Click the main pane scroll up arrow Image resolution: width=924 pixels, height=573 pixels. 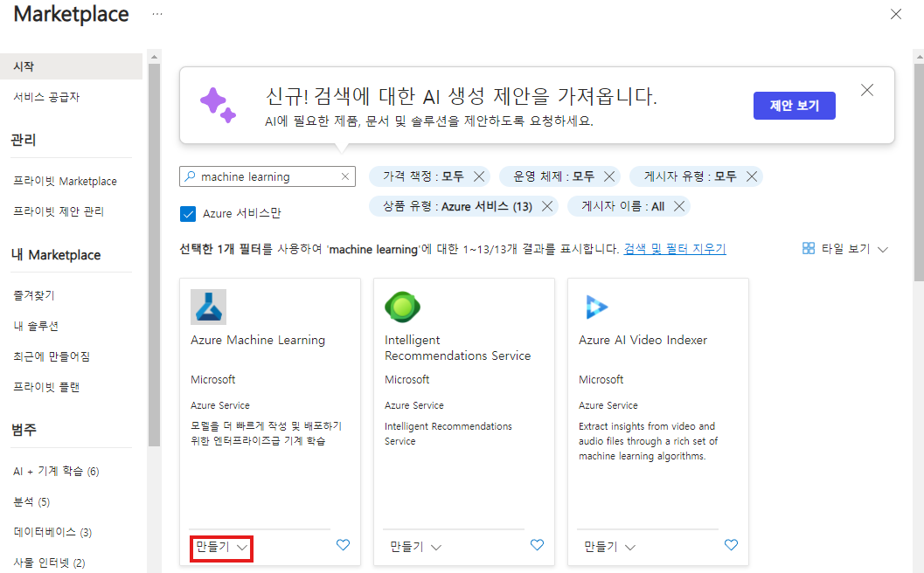point(920,57)
